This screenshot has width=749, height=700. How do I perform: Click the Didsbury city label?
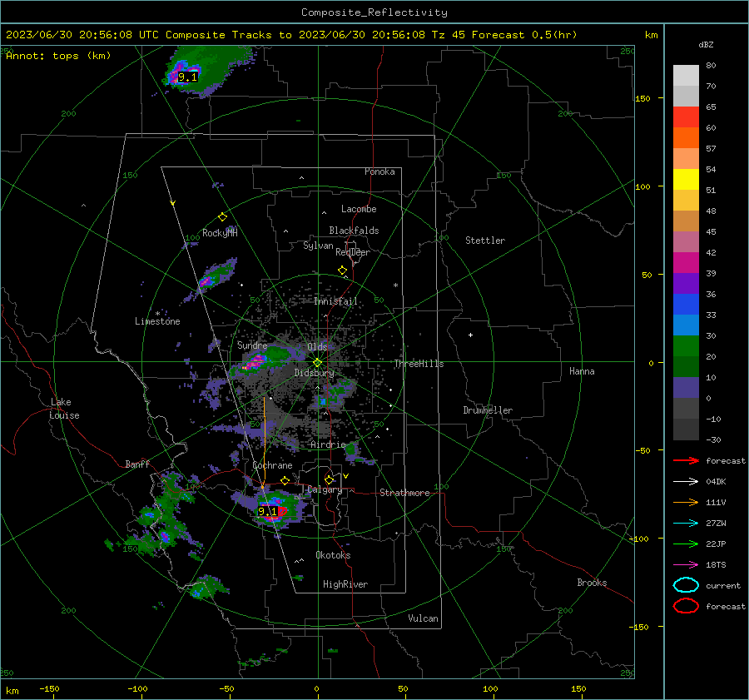coord(314,373)
